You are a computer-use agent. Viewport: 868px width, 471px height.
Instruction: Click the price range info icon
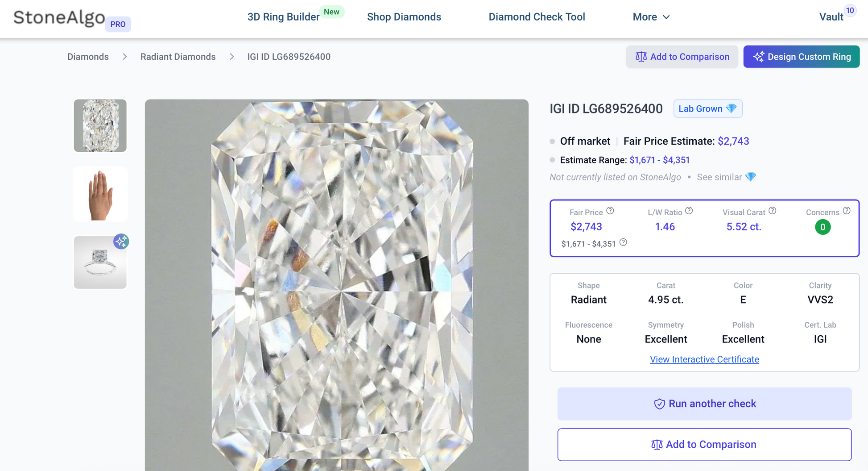(624, 242)
